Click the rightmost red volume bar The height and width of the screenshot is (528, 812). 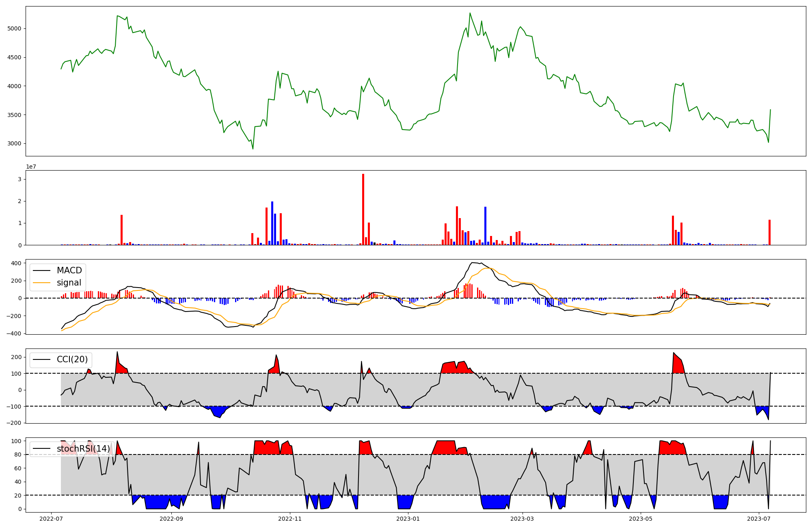pyautogui.click(x=769, y=232)
